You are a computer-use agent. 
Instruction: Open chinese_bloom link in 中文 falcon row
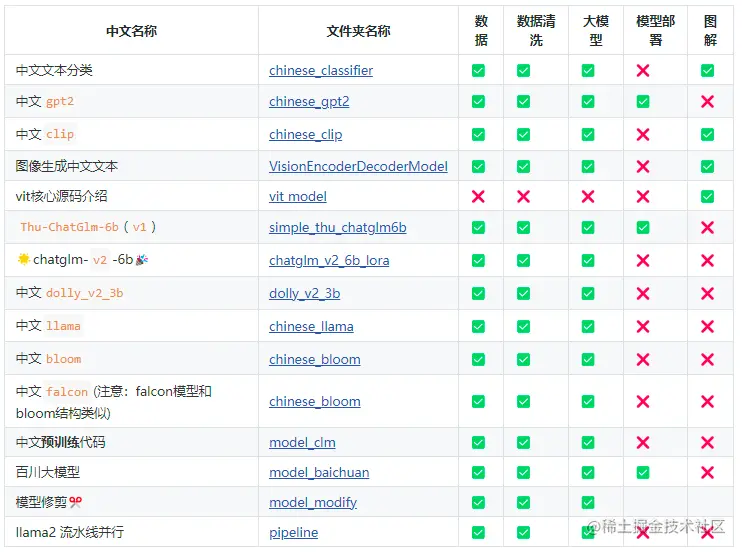(315, 401)
